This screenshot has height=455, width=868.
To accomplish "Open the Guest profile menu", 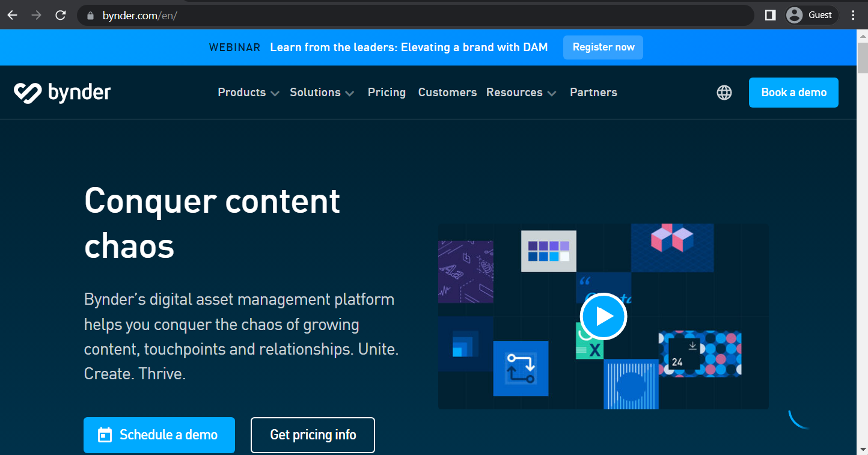I will [810, 15].
